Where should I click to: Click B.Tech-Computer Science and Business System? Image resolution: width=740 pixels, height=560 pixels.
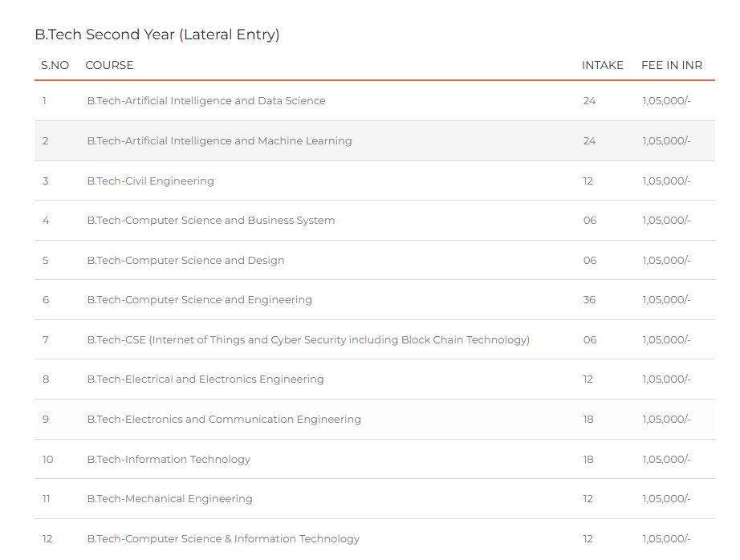(x=210, y=221)
